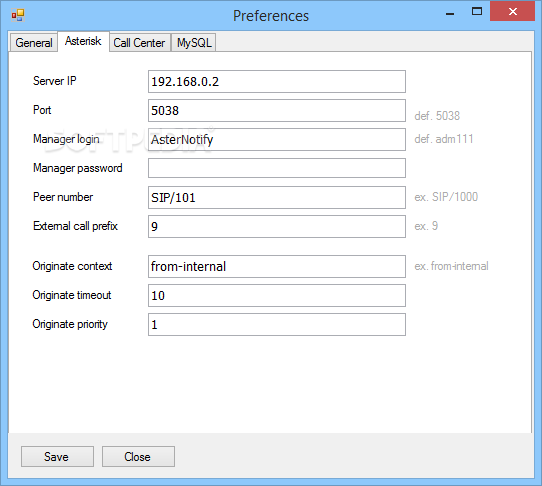Viewport: 542px width, 486px height.
Task: Click the 'Originate context' label
Action: click(x=72, y=266)
